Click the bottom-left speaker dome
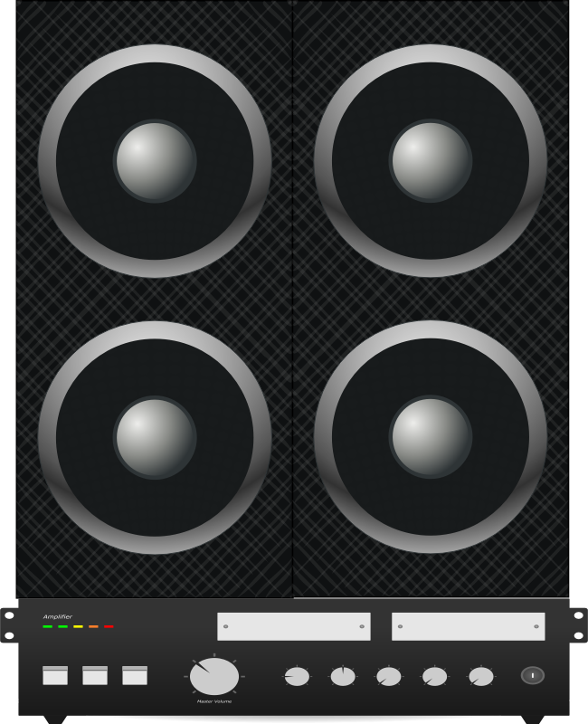 pos(155,437)
